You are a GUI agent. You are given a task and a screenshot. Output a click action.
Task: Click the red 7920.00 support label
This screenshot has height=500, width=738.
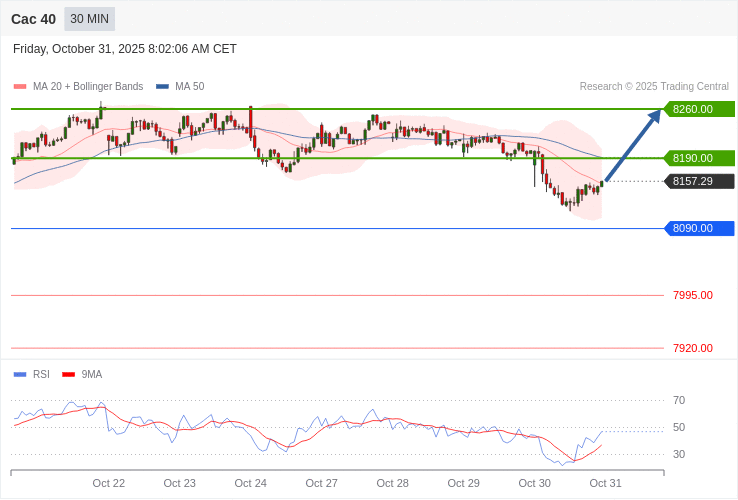[x=692, y=348]
